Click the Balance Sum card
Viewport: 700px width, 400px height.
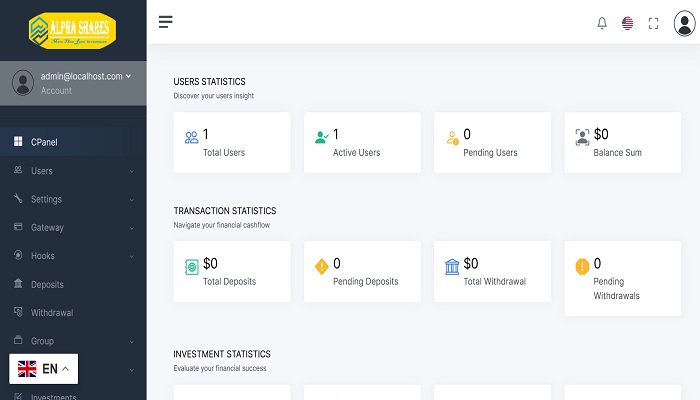(622, 142)
